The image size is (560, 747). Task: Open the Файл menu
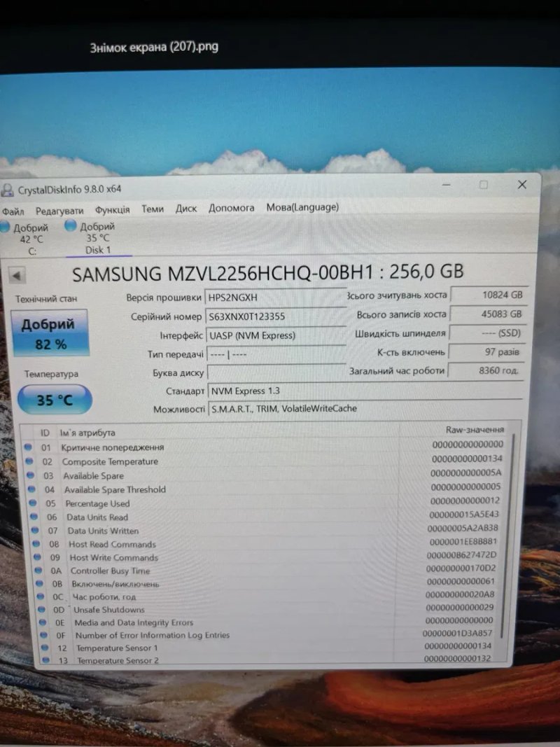click(x=13, y=211)
